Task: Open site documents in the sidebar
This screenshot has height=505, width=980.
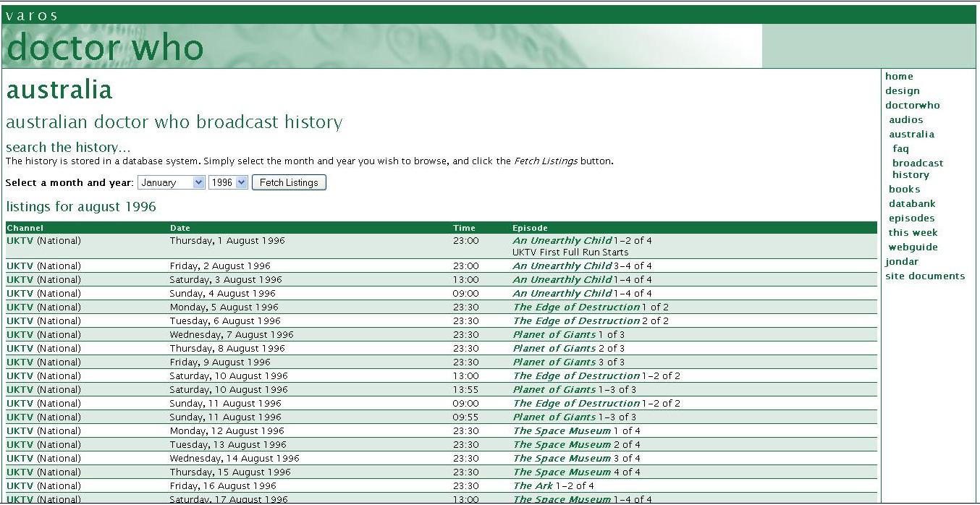Action: click(924, 276)
